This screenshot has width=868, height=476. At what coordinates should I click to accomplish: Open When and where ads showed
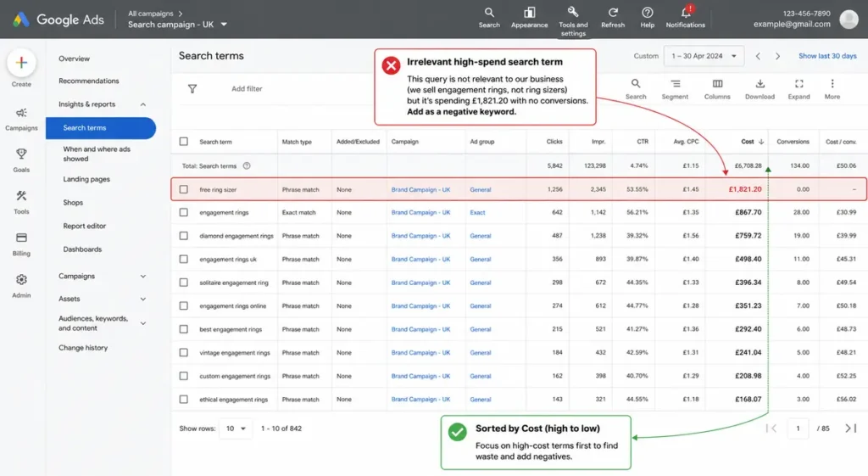point(97,154)
